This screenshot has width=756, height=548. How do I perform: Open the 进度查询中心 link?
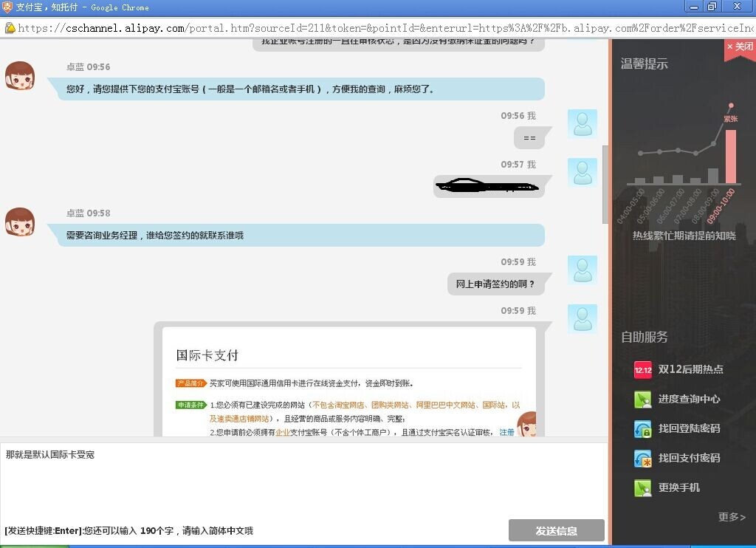point(689,399)
